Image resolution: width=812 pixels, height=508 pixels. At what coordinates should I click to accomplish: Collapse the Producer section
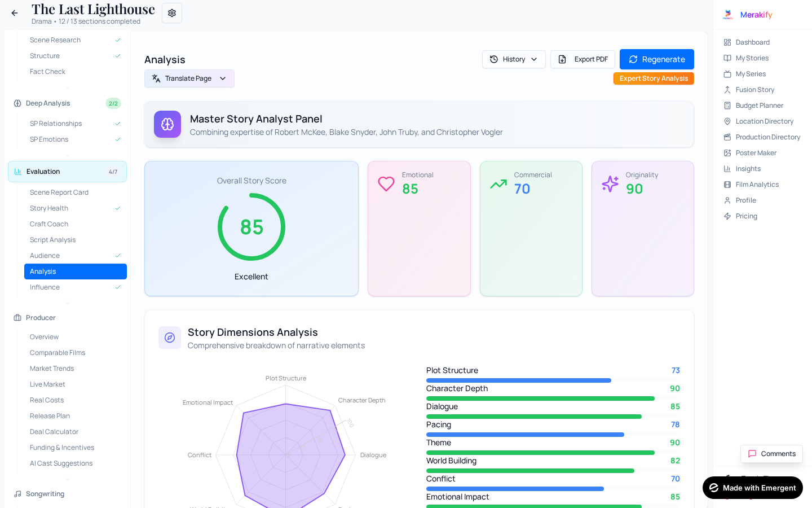click(x=67, y=318)
